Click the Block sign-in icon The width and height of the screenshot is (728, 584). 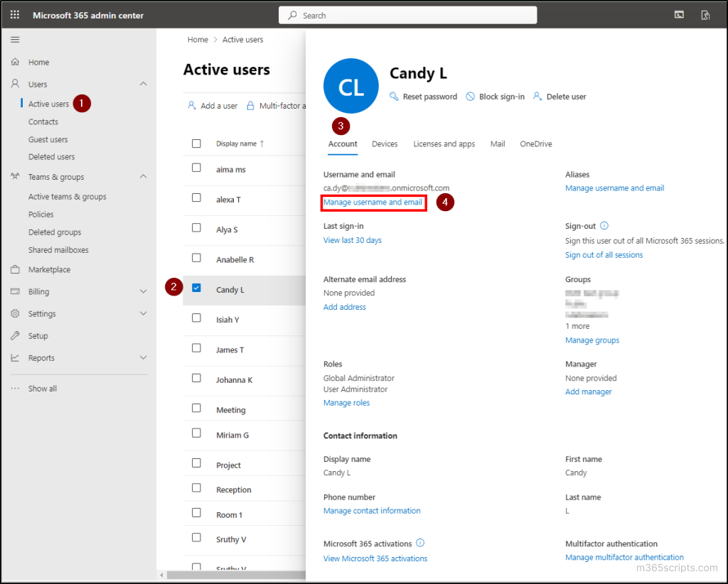pos(471,96)
